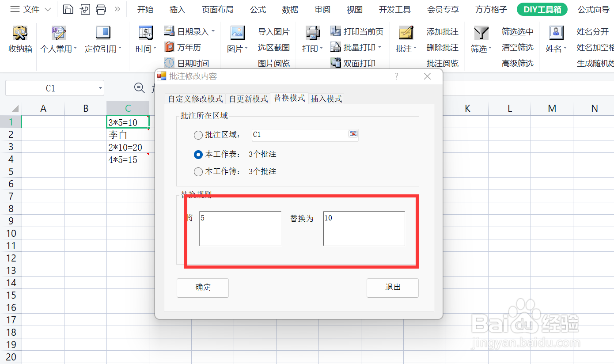Open the Name Box dropdown
The image size is (614, 364).
(x=99, y=88)
